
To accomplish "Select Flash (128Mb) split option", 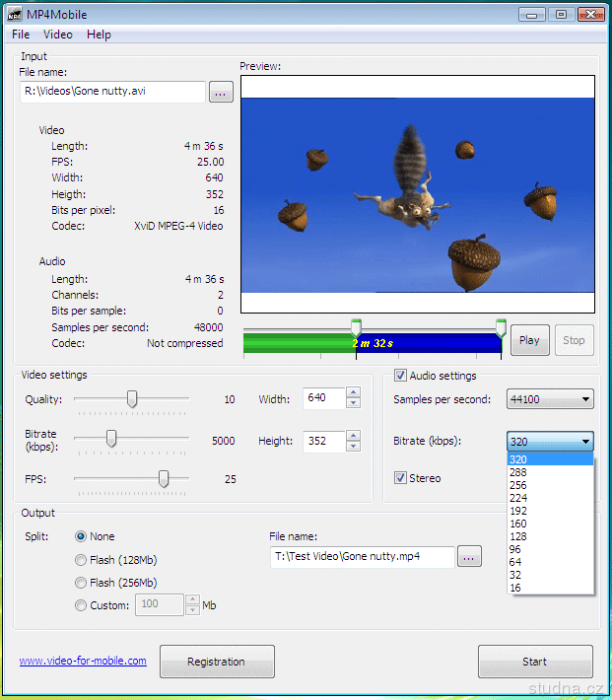I will tap(81, 560).
